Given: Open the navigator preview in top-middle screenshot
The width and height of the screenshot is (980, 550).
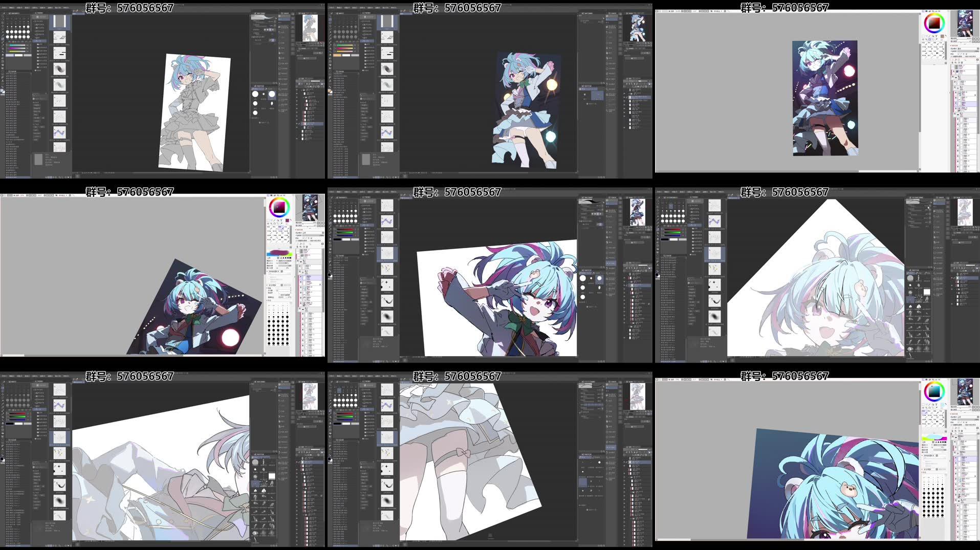Looking at the screenshot, I should tap(637, 28).
